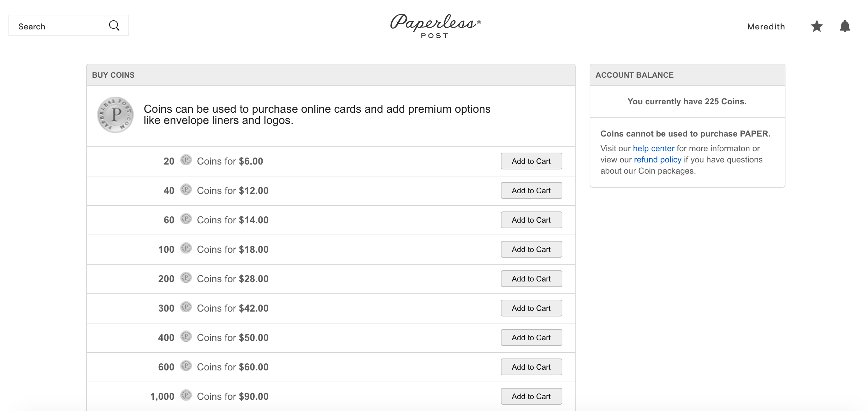Click the 'Coins can be used to purchase' description

[317, 114]
